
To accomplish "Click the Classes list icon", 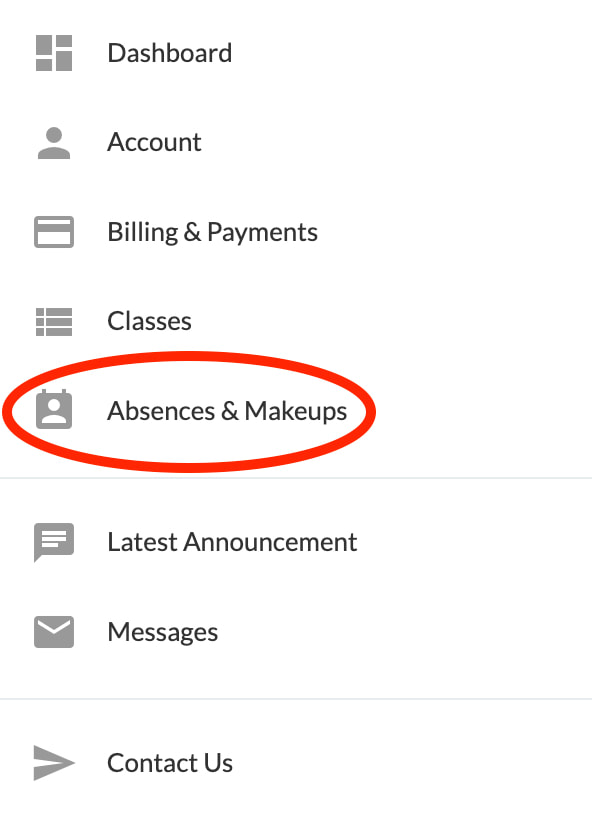I will coord(54,322).
